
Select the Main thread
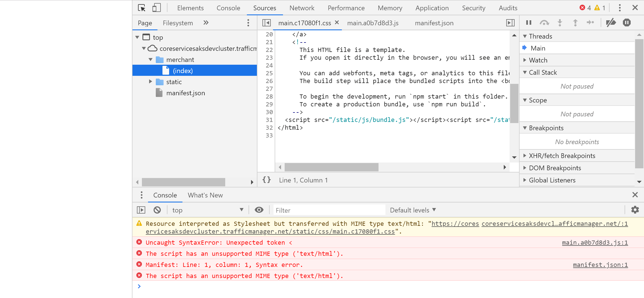pos(577,48)
